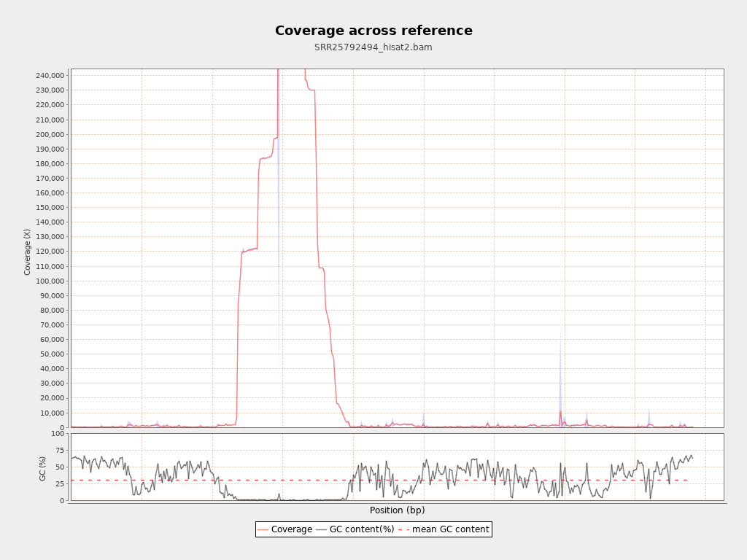Click the 240,000 tick on coverage axis
The width and height of the screenshot is (747, 560).
49,76
